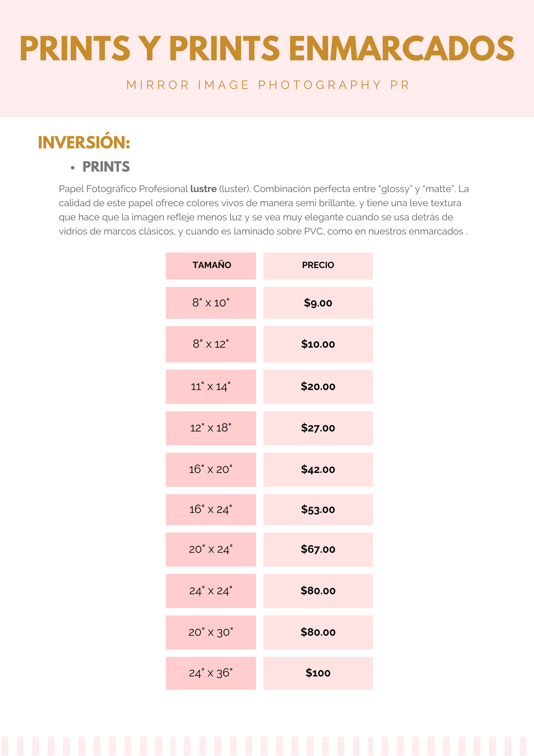Viewport: 534px width, 756px height.
Task: Select the PRINTS bullet item
Action: click(x=106, y=167)
